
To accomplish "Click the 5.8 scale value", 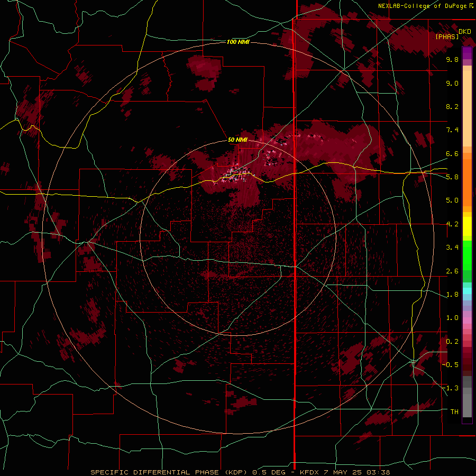I will point(452,177).
